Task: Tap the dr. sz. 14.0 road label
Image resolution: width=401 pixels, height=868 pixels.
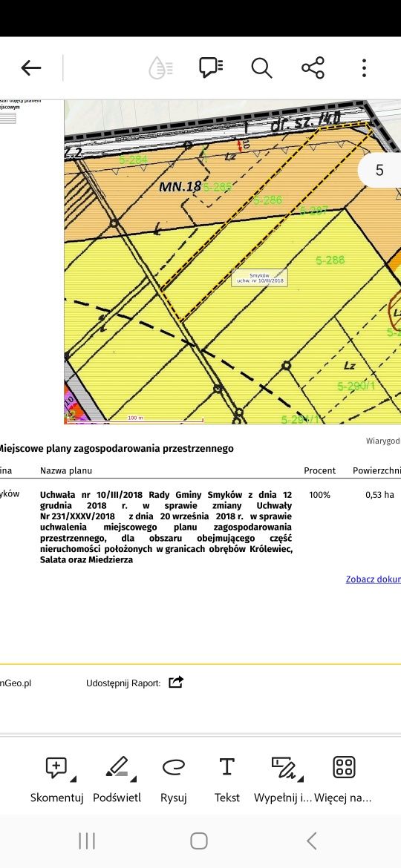Action: [306, 121]
